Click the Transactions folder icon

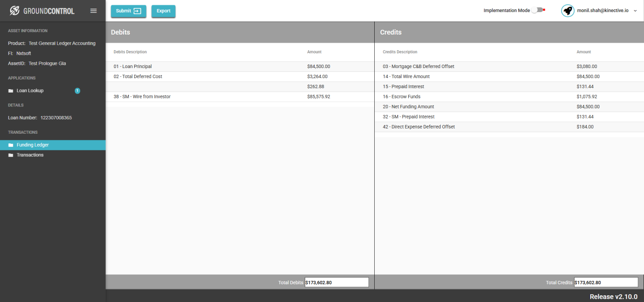[11, 155]
